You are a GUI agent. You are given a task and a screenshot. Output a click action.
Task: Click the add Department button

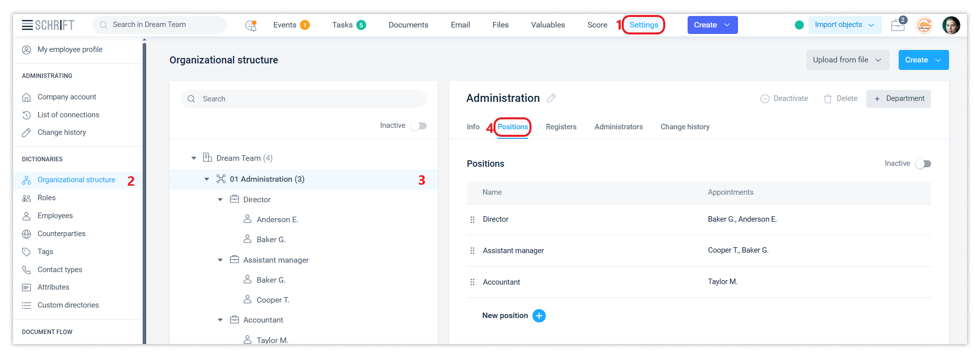[898, 98]
